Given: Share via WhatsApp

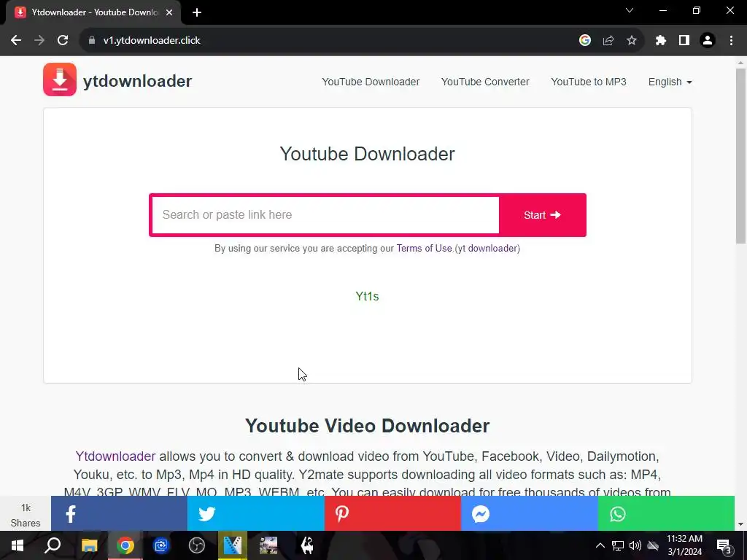Looking at the screenshot, I should tap(666, 514).
